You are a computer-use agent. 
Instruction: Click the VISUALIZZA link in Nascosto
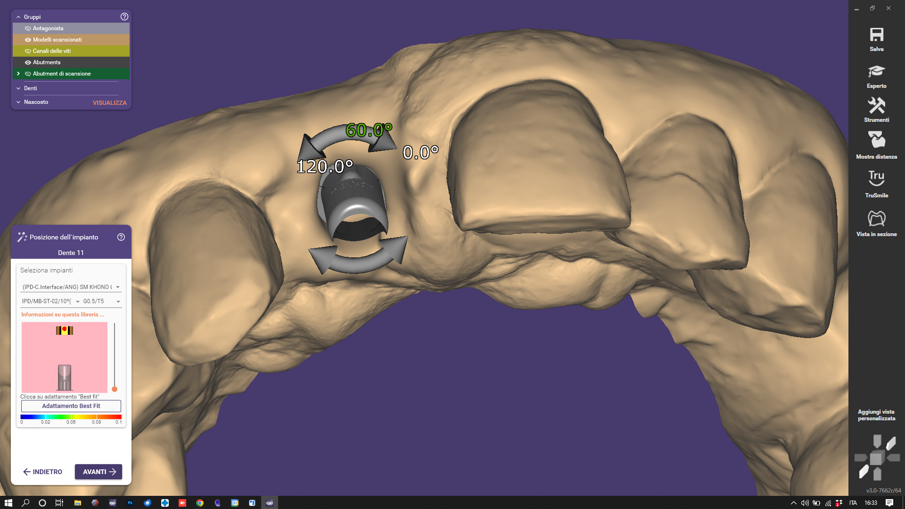(109, 103)
